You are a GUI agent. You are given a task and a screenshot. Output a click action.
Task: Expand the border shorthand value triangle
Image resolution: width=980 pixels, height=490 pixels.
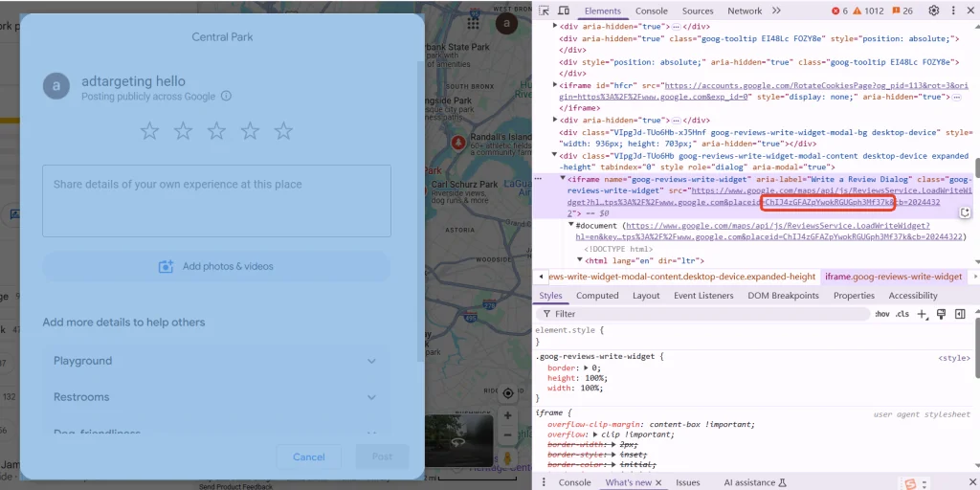click(x=586, y=368)
